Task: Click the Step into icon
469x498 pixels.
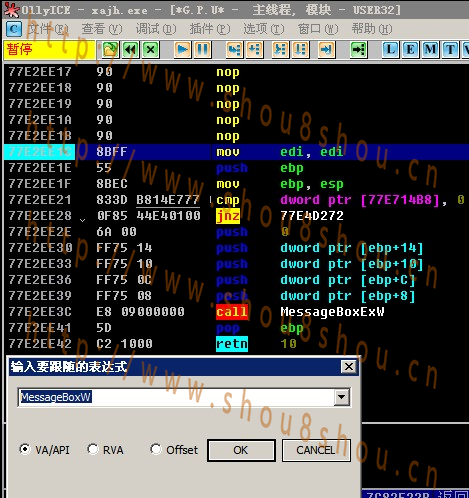Action: [234, 50]
